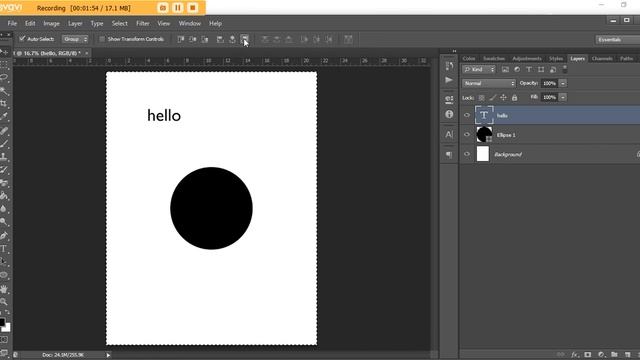Open the Kind filter dropdown
This screenshot has width=640, height=360.
point(479,69)
